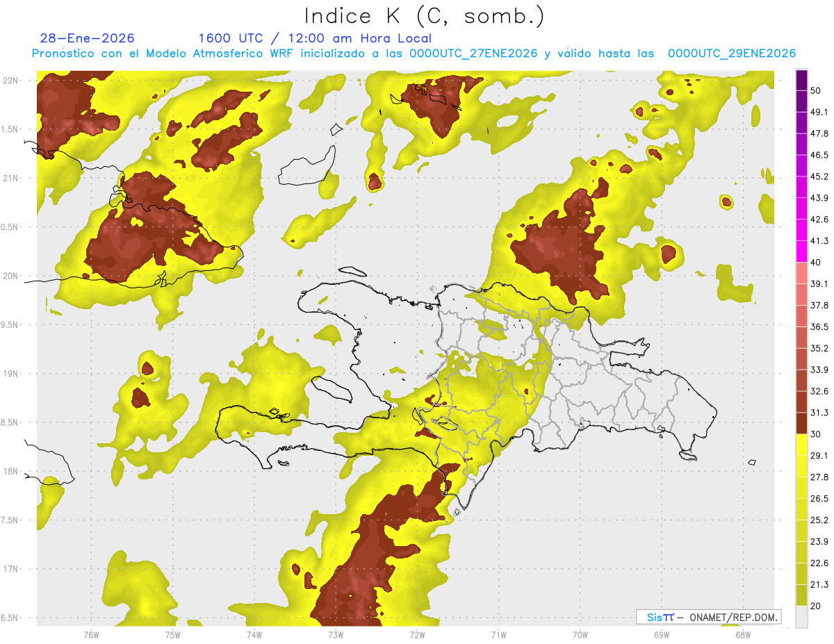834x644 pixels.
Task: Click the "71W" longitude axis label
Action: [498, 634]
